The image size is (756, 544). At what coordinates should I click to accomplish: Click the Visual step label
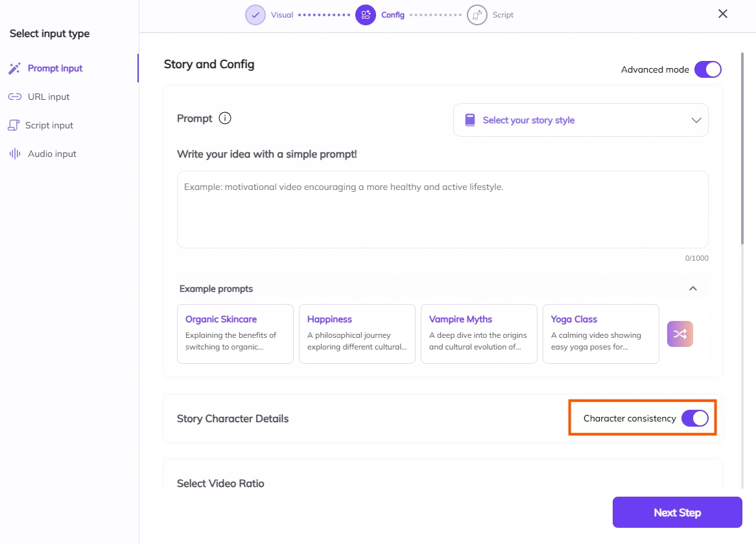(x=282, y=15)
